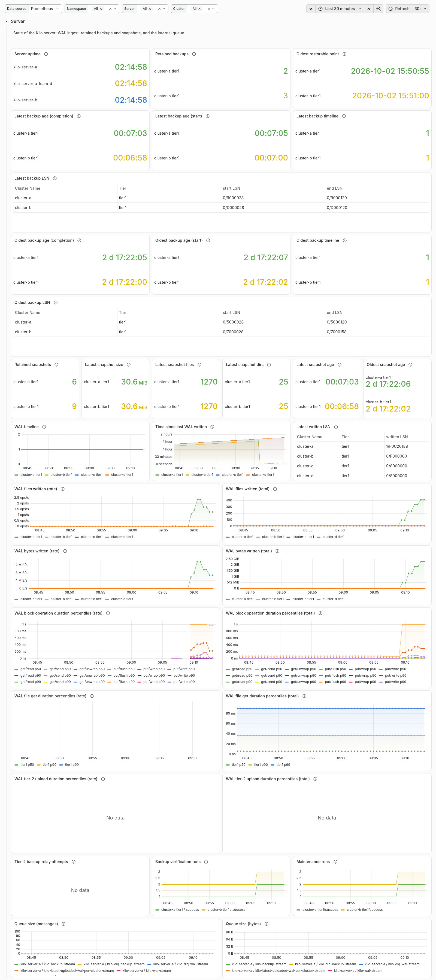
Task: Remove the All chip in Server filter
Action: pos(150,9)
